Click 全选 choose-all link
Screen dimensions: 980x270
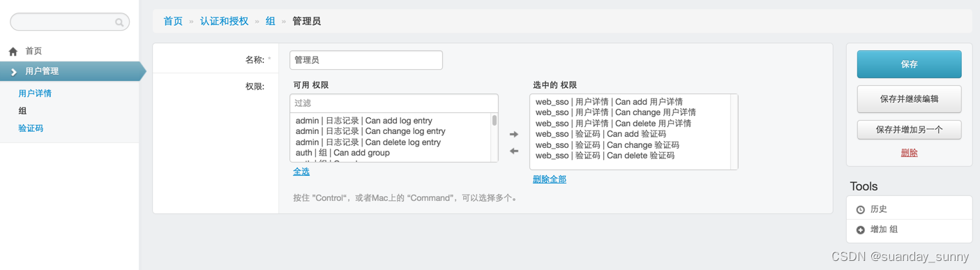tap(301, 172)
